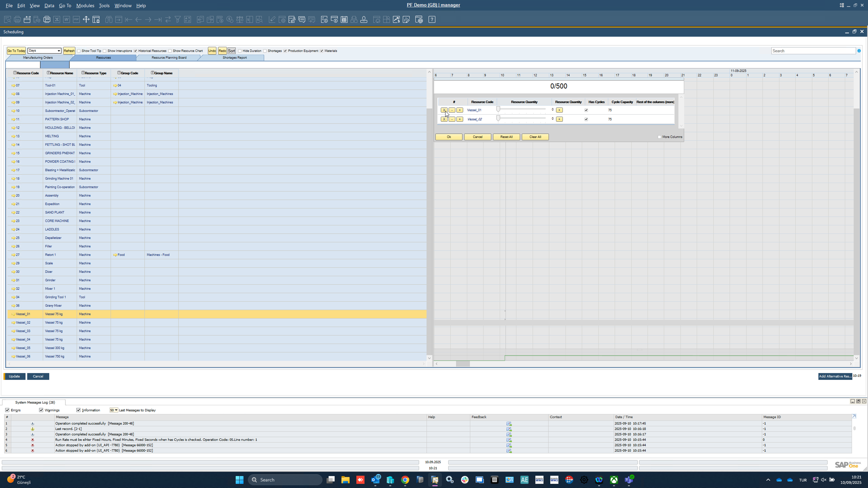Click the Help question mark toolbar icon
The width and height of the screenshot is (868, 488).
pyautogui.click(x=432, y=19)
